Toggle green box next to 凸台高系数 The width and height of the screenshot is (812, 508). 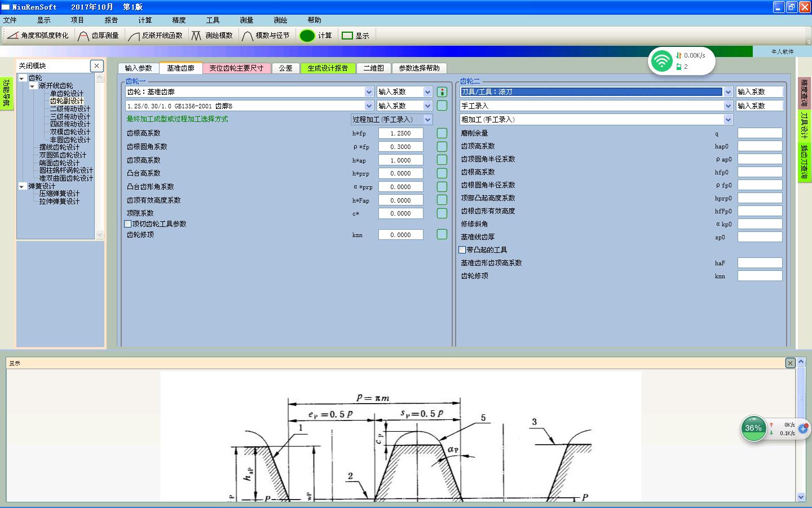click(442, 173)
